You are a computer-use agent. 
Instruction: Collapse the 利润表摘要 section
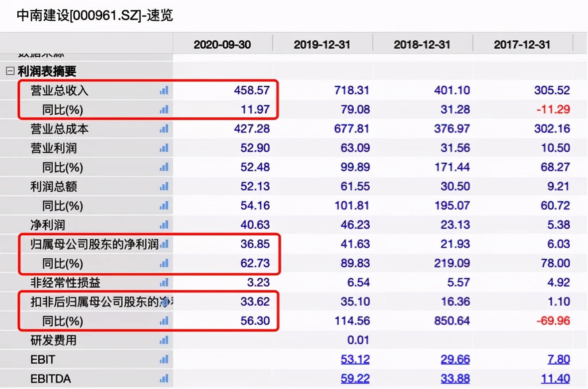point(10,71)
